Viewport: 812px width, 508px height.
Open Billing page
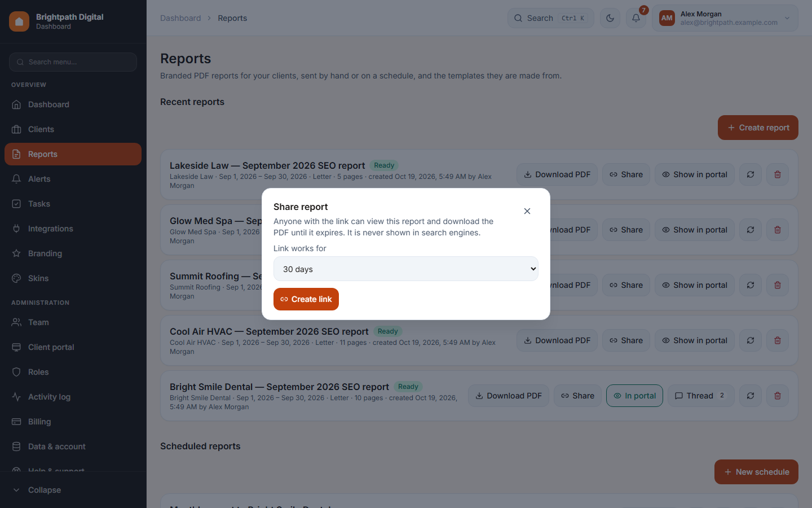[x=73, y=422]
